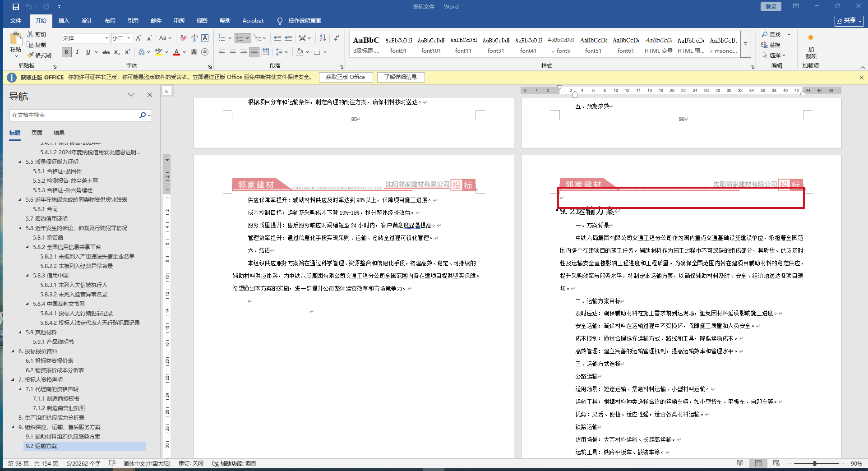Apply the red font color
The height and width of the screenshot is (471, 868).
(176, 52)
